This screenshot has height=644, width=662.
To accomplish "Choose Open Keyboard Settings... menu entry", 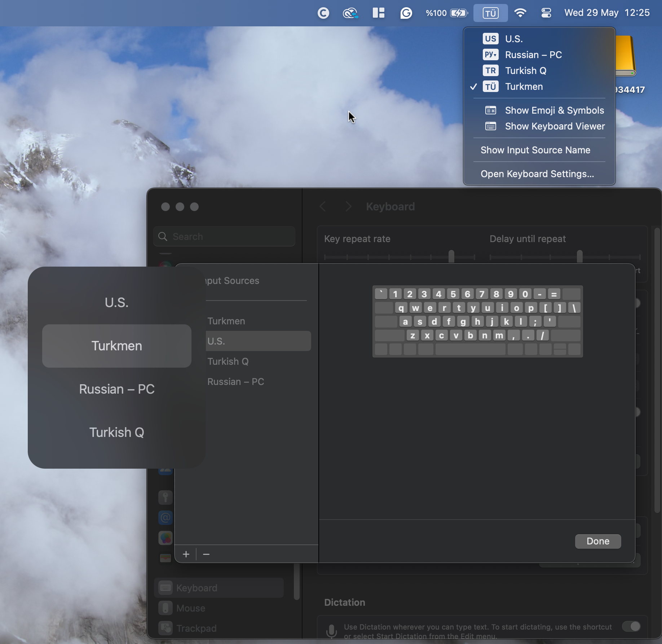I will pos(539,174).
